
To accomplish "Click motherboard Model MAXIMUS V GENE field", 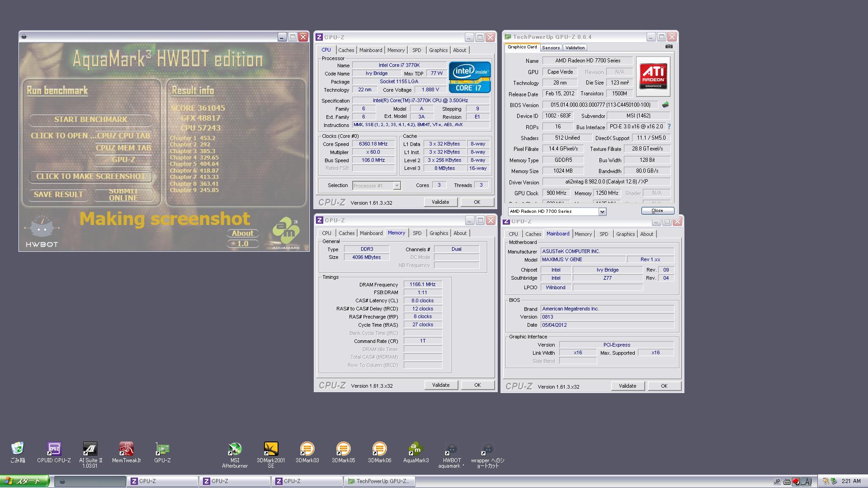I will click(583, 260).
